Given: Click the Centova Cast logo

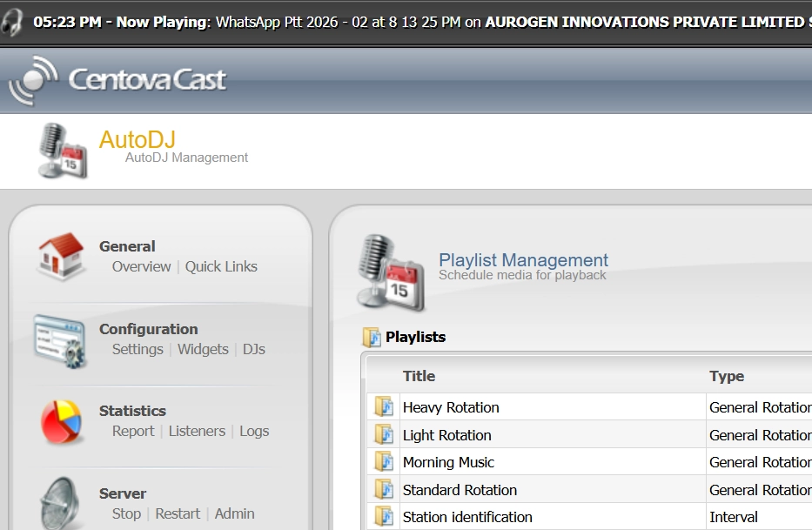Looking at the screenshot, I should (x=117, y=80).
